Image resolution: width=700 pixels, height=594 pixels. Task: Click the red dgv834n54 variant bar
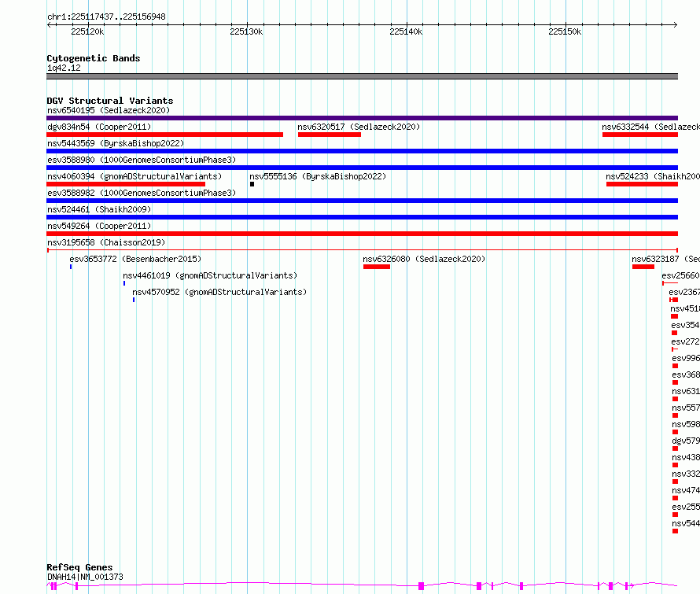coord(164,135)
